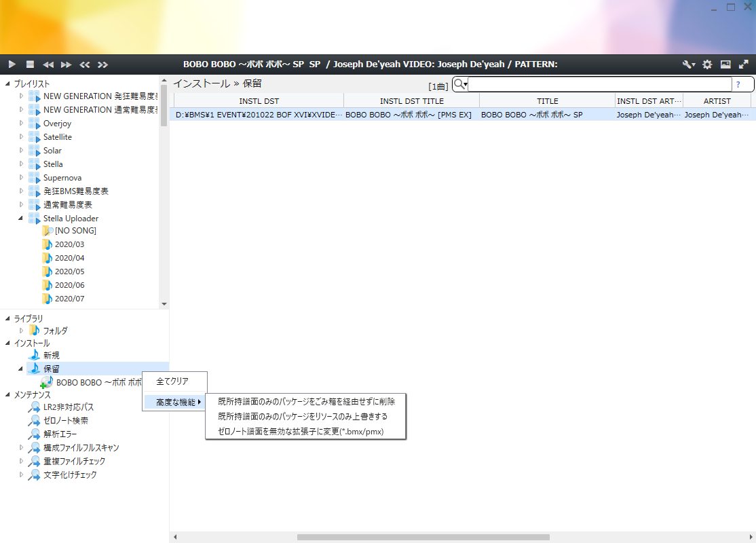Toggle fullscreen with the expand arrows icon
The height and width of the screenshot is (543, 756).
[x=744, y=64]
